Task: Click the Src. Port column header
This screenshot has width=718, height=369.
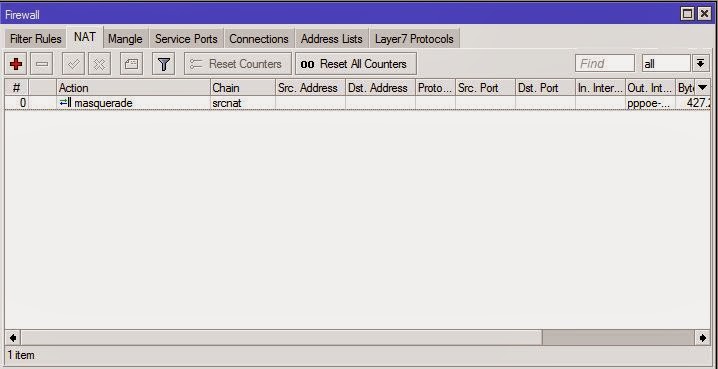Action: point(485,87)
